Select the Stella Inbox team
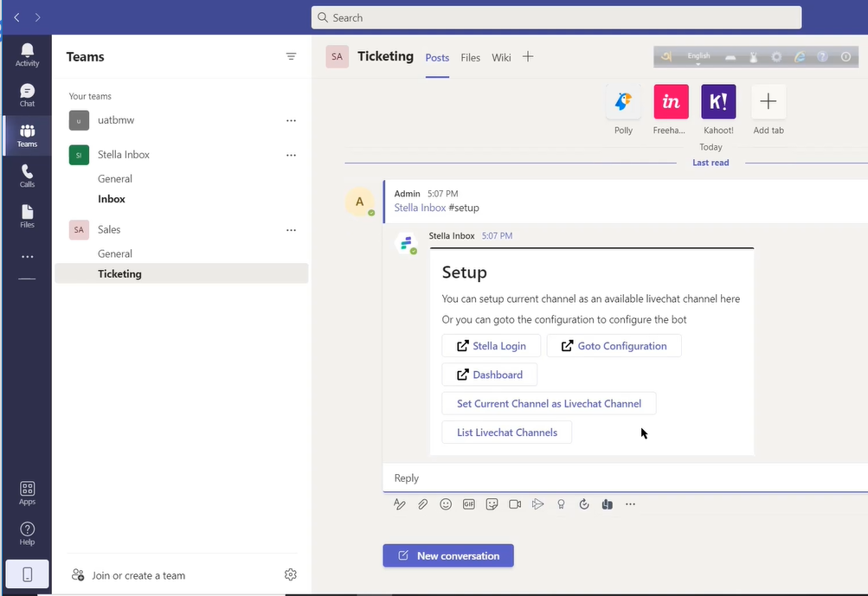This screenshot has height=596, width=868. [182, 155]
